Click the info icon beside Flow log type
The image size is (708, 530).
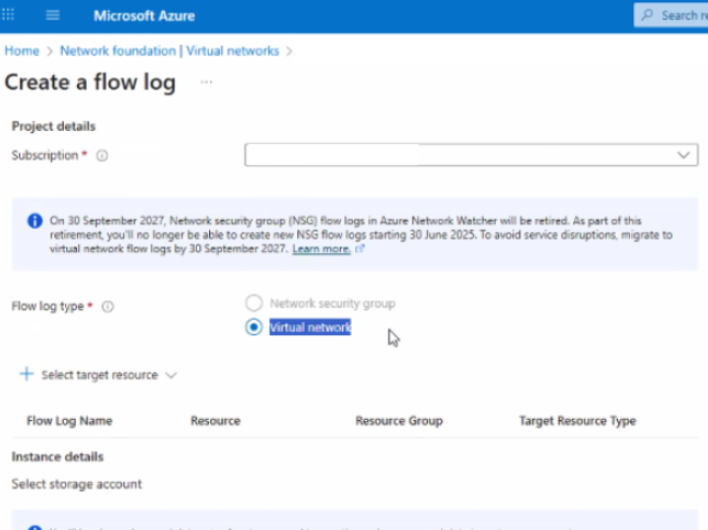[x=108, y=307]
